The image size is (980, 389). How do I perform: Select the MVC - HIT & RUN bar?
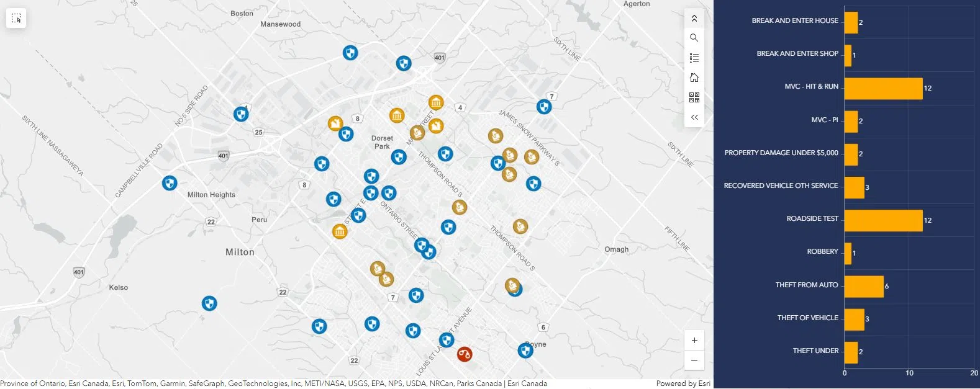click(882, 88)
